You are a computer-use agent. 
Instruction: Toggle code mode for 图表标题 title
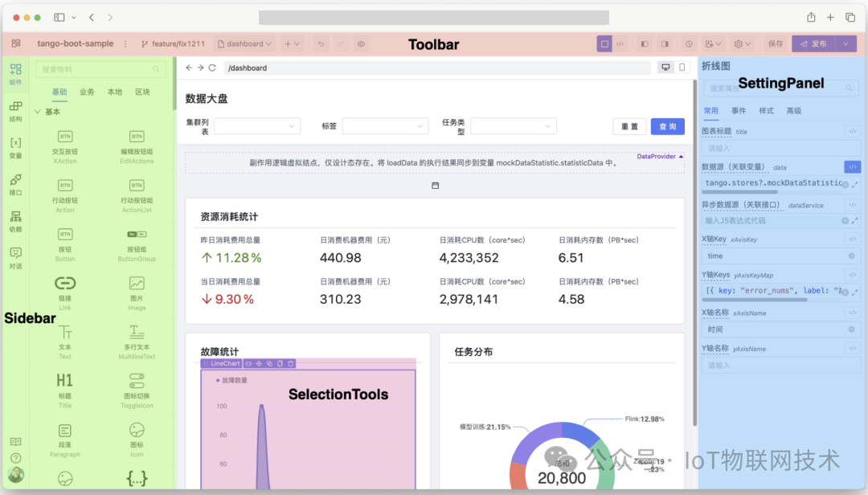pos(853,131)
